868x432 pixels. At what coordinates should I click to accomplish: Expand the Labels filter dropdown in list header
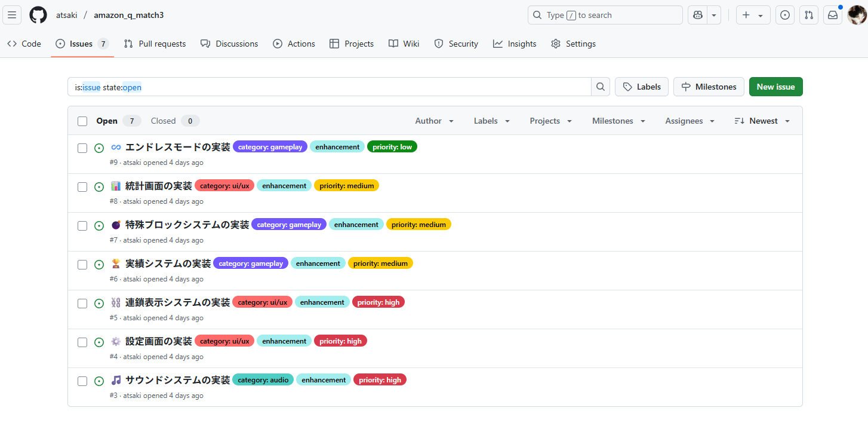492,121
